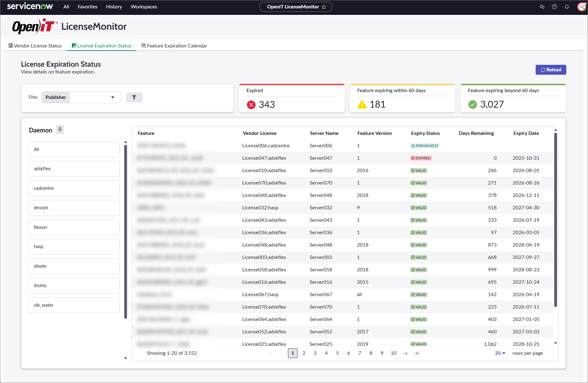
Task: Select License006;cadcentre cell
Action: (x=266, y=146)
